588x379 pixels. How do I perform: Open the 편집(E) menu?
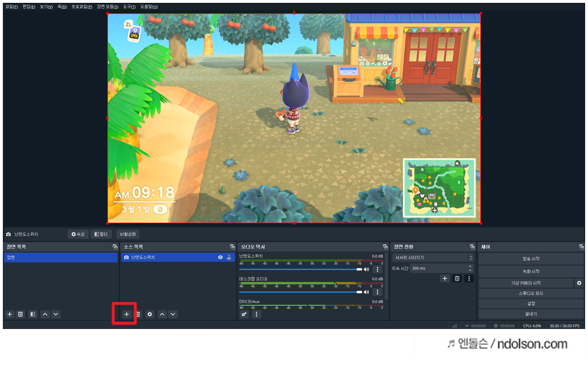coord(29,7)
